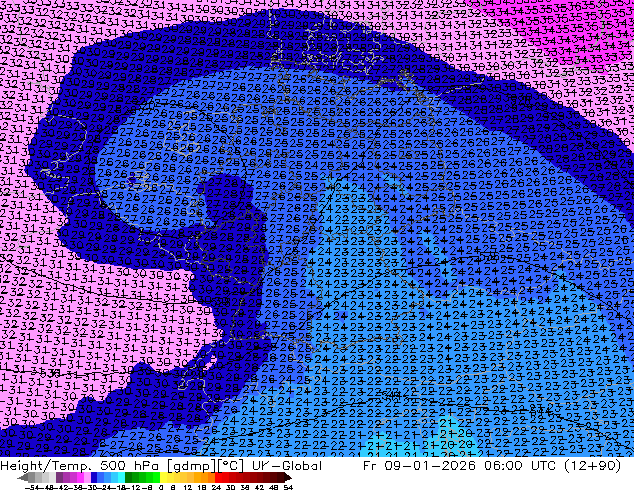Select the cyan legend swatch
Image resolution: width=634 pixels, height=490 pixels.
[121, 477]
